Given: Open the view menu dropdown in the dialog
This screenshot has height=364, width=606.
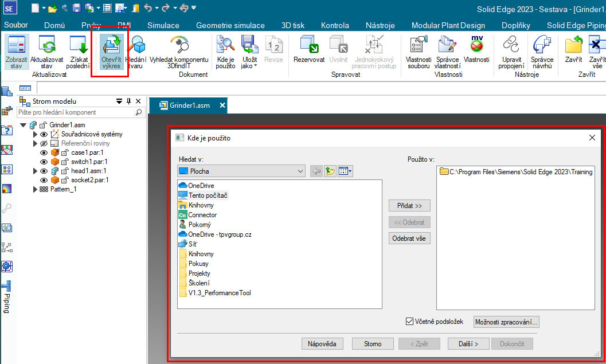Looking at the screenshot, I should click(x=345, y=171).
